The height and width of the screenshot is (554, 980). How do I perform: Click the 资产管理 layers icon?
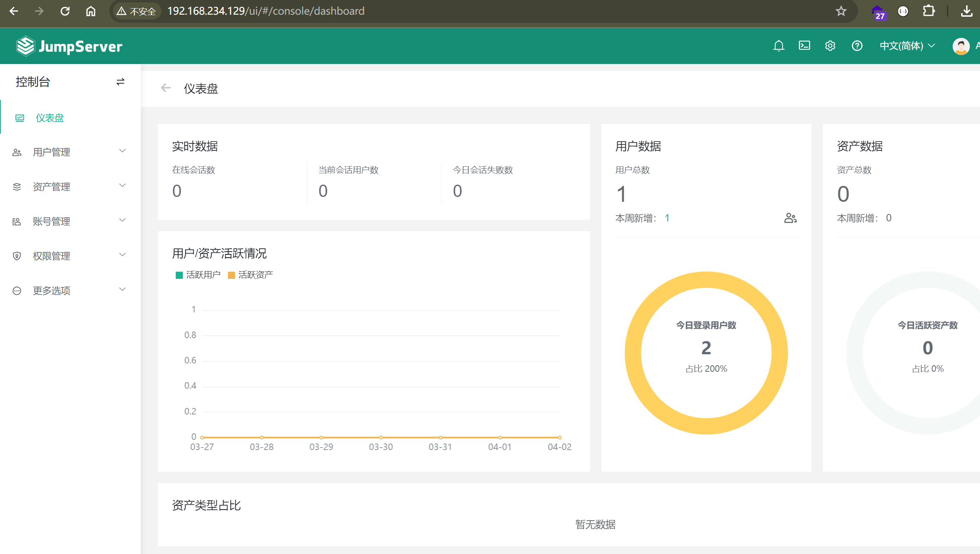(17, 187)
